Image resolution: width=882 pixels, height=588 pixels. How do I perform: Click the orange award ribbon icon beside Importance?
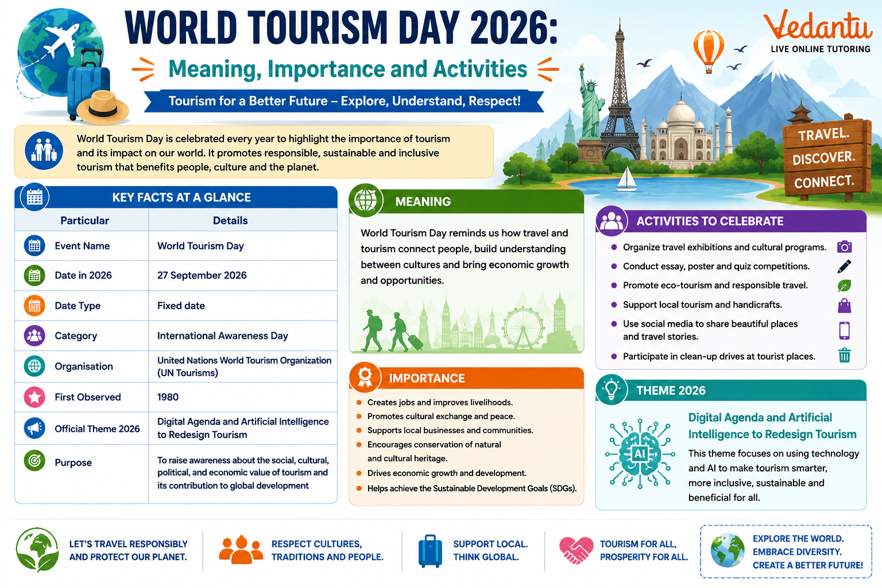click(x=365, y=378)
